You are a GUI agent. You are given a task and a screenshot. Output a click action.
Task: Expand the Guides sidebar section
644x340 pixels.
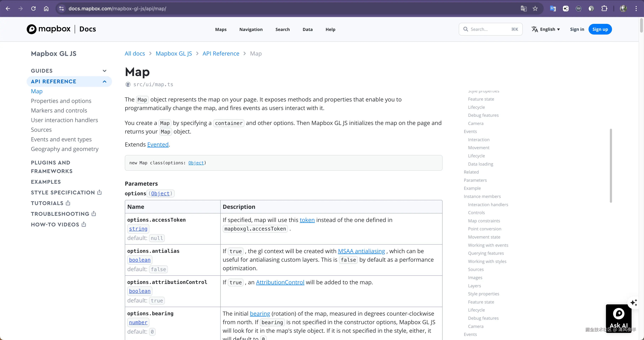[x=105, y=71]
